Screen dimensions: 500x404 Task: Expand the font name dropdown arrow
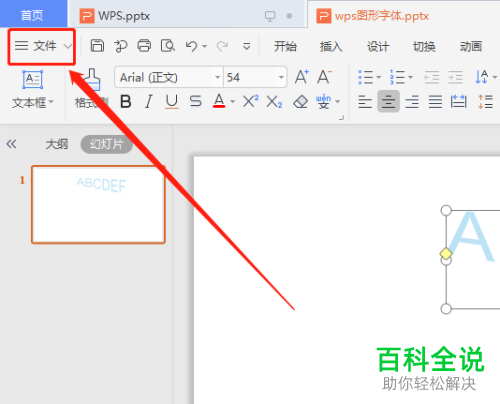point(218,78)
